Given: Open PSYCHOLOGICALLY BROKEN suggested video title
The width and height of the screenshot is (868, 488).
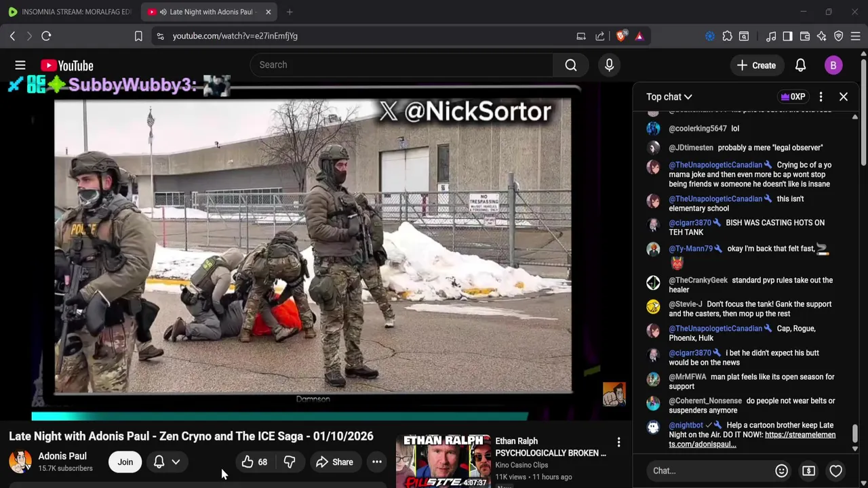Looking at the screenshot, I should pos(551,453).
